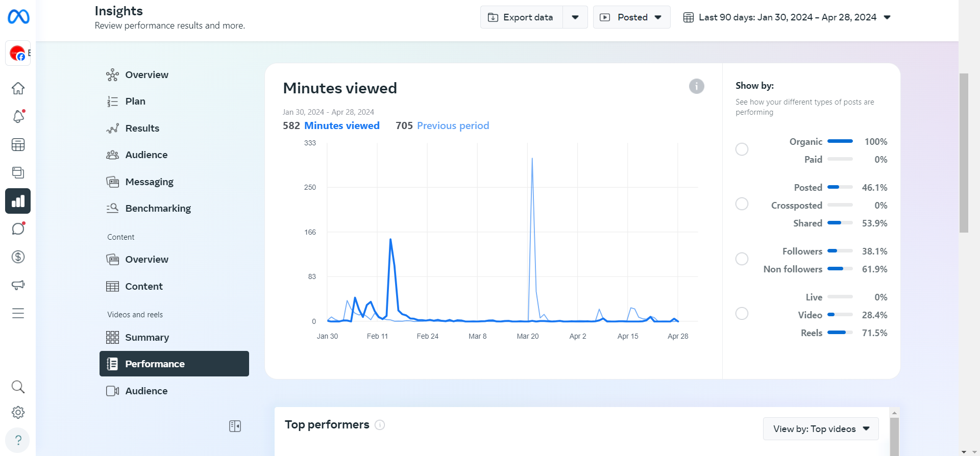Screen dimensions: 980x456
Task: Click the Meta logo icon
Action: (18, 17)
